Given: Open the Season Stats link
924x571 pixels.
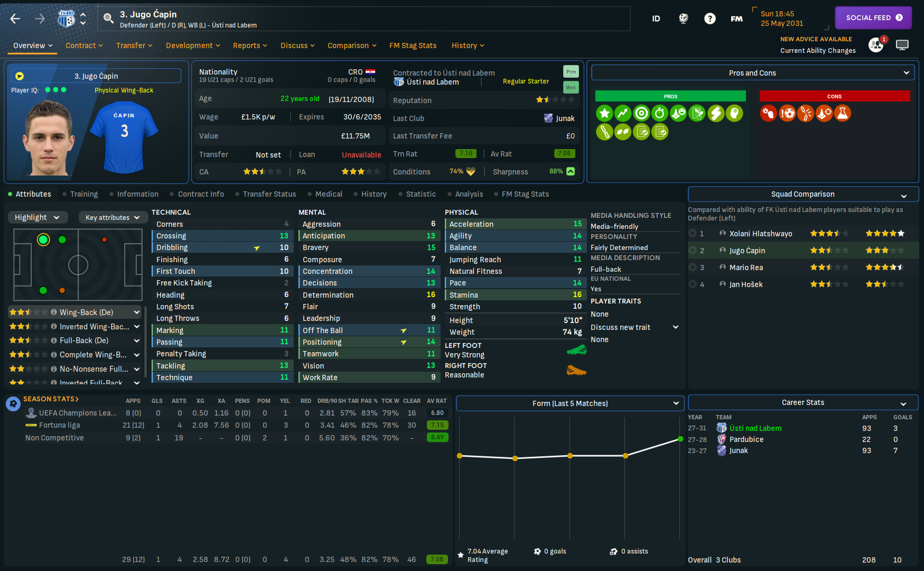Looking at the screenshot, I should click(51, 399).
